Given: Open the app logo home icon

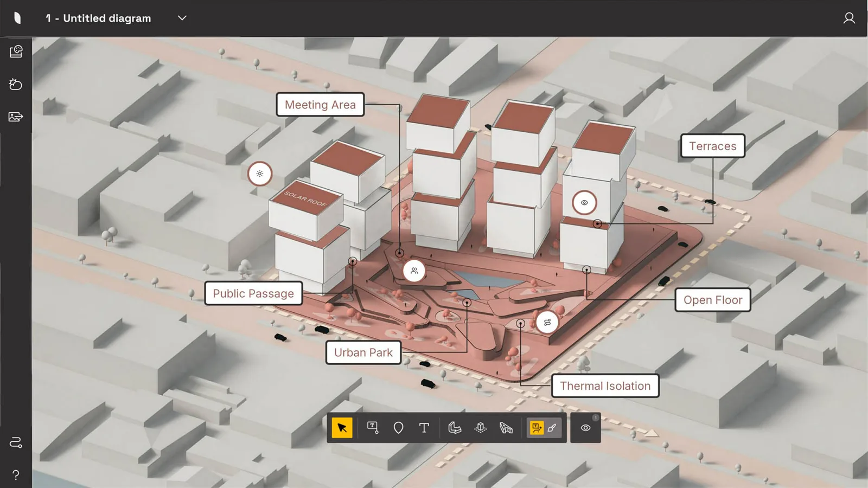Looking at the screenshot, I should pyautogui.click(x=17, y=18).
